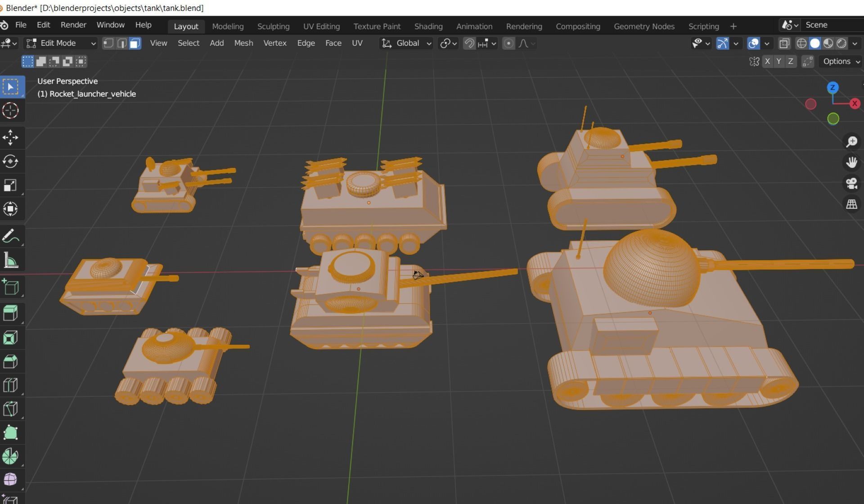This screenshot has width=864, height=504.
Task: Set selection mode to invert
Action: coord(67,61)
